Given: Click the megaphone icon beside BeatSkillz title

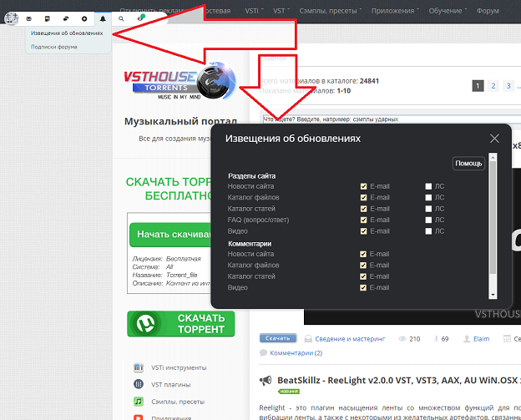Looking at the screenshot, I should click(266, 381).
